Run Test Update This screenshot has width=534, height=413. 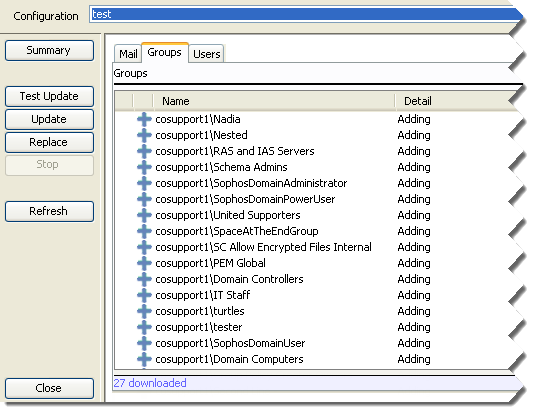pos(49,96)
